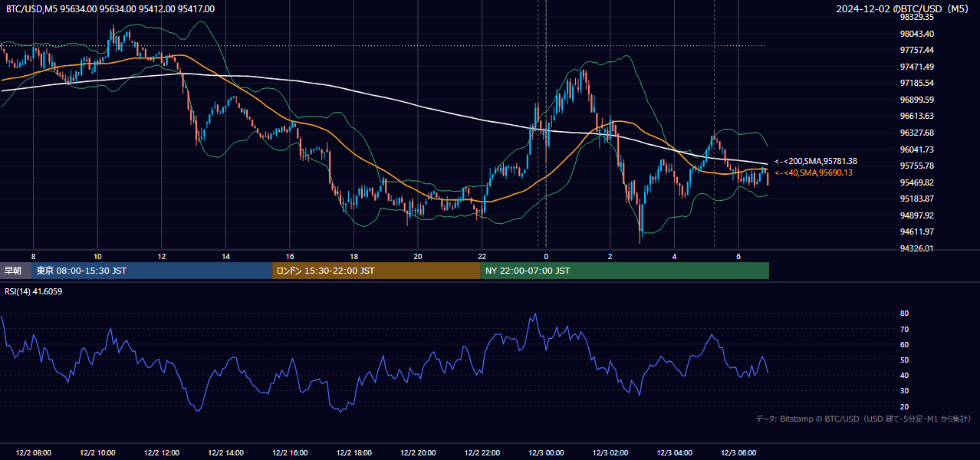Click price axis value 94326.01
Screen dimensions: 980x460
tap(917, 248)
